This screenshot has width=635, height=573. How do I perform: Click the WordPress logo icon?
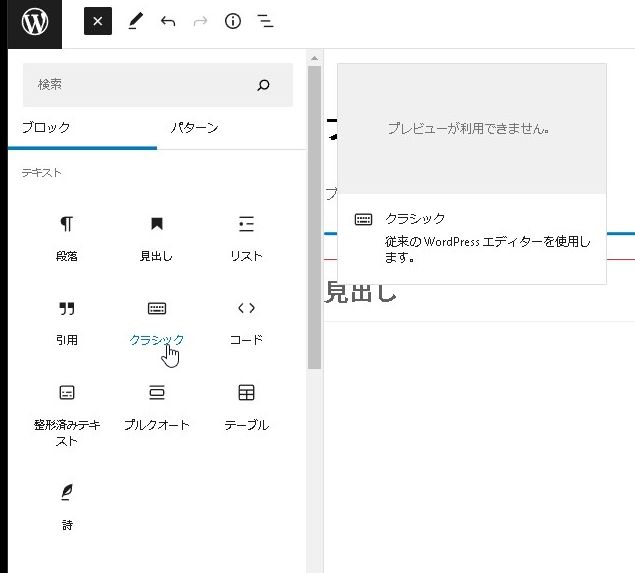tap(35, 22)
